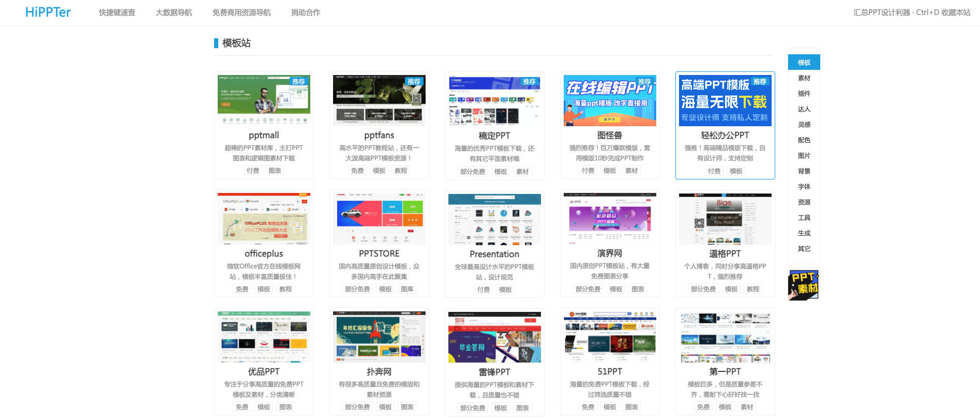Screen dimensions: 980x420
Task: Click the PPTSTORE title link
Action: [379, 253]
